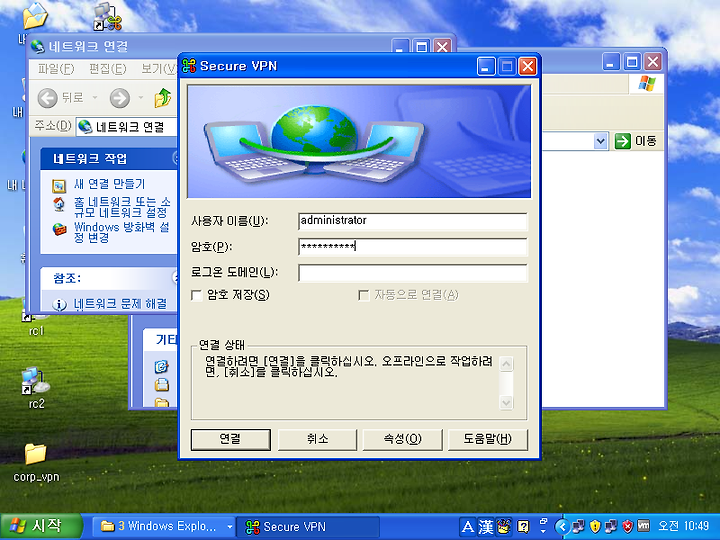Select the rc2 desktop shortcut icon
This screenshot has width=720, height=540.
coord(36,382)
